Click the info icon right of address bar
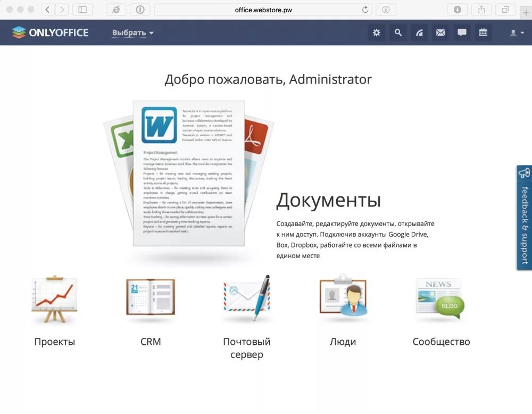This screenshot has width=532, height=414. click(x=386, y=10)
